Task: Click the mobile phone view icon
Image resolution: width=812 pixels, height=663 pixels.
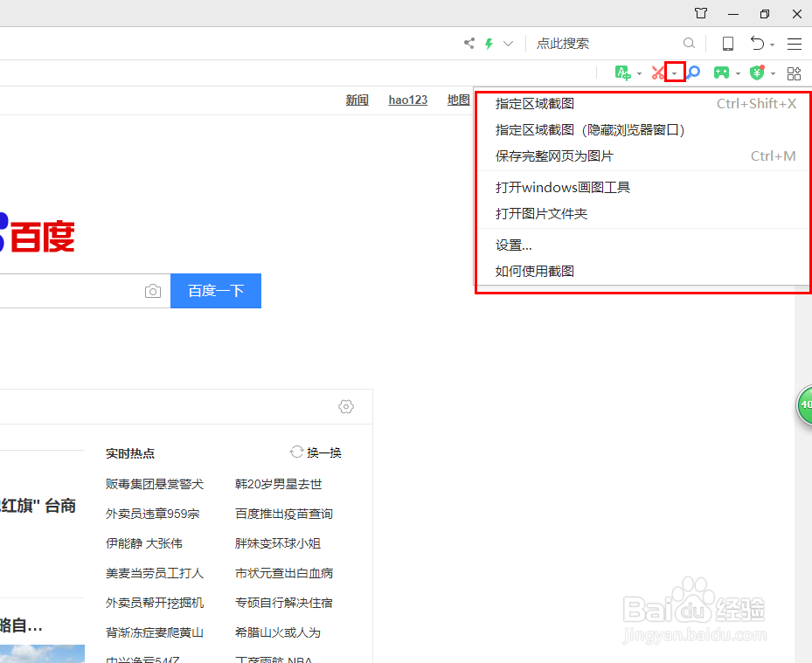Action: point(726,43)
